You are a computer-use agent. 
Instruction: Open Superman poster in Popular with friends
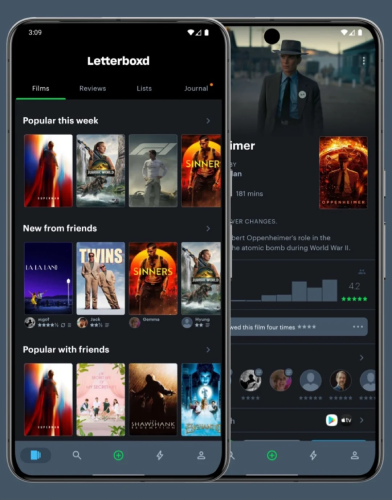click(48, 400)
